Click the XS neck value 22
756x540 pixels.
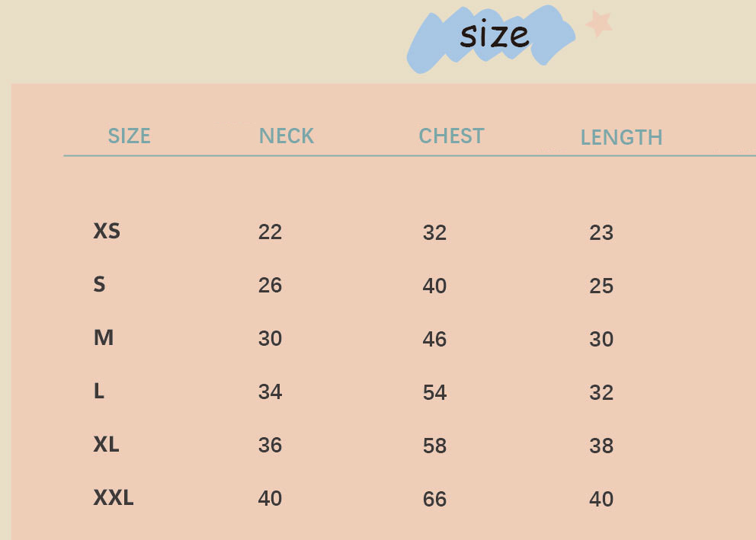(x=270, y=232)
